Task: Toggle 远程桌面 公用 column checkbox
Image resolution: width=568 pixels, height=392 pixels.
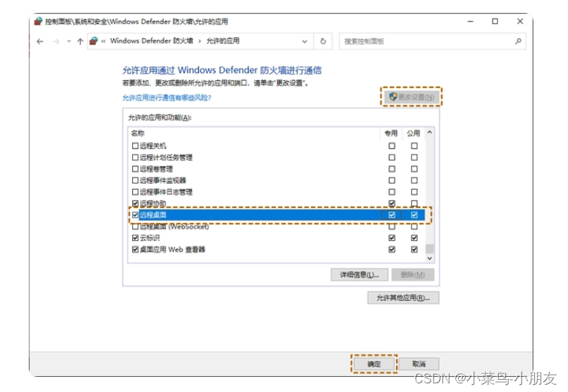Action: point(414,215)
